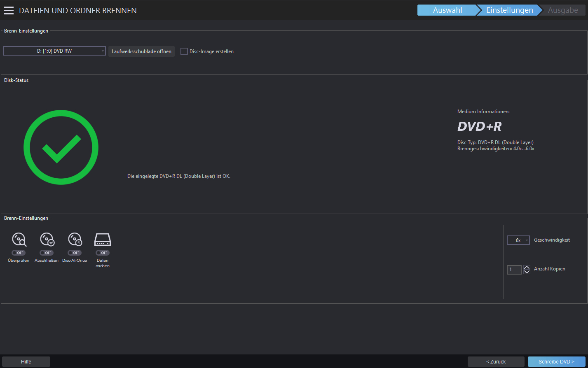Select the Einstellungen step tab
The height and width of the screenshot is (368, 588).
coord(510,10)
